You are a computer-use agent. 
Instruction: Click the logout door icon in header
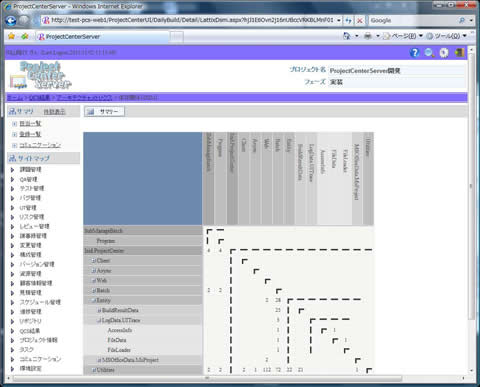[459, 53]
